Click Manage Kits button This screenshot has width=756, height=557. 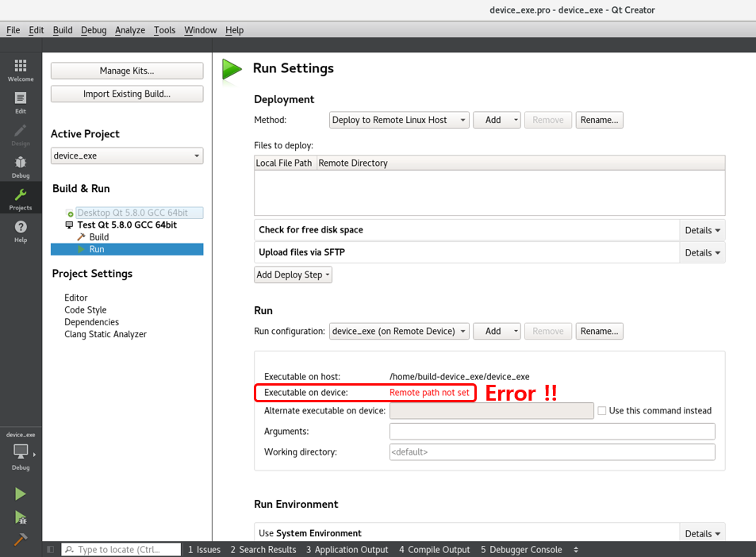pos(127,71)
